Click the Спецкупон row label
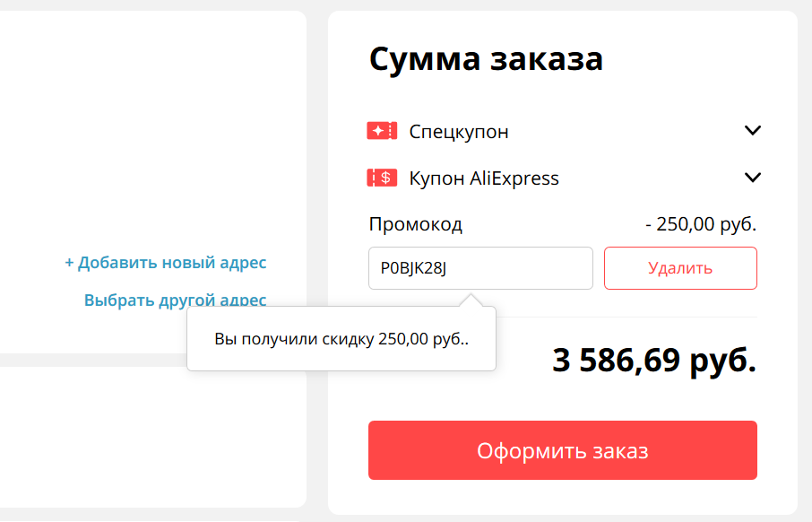 click(x=459, y=132)
